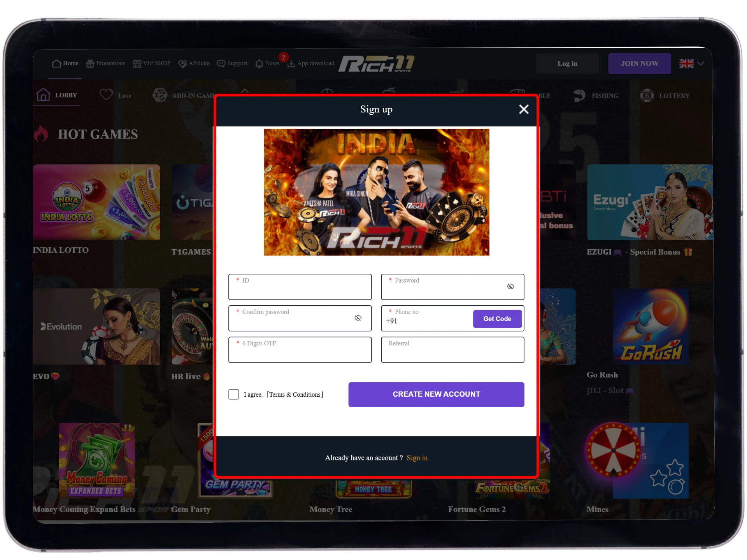The image size is (747, 560).
Task: Click the LOTTERY ball icon
Action: (x=647, y=95)
